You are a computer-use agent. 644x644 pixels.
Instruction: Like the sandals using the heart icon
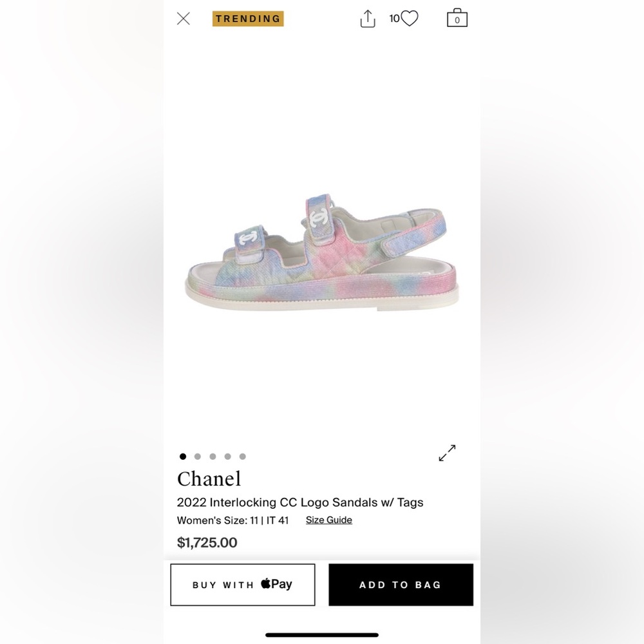408,19
